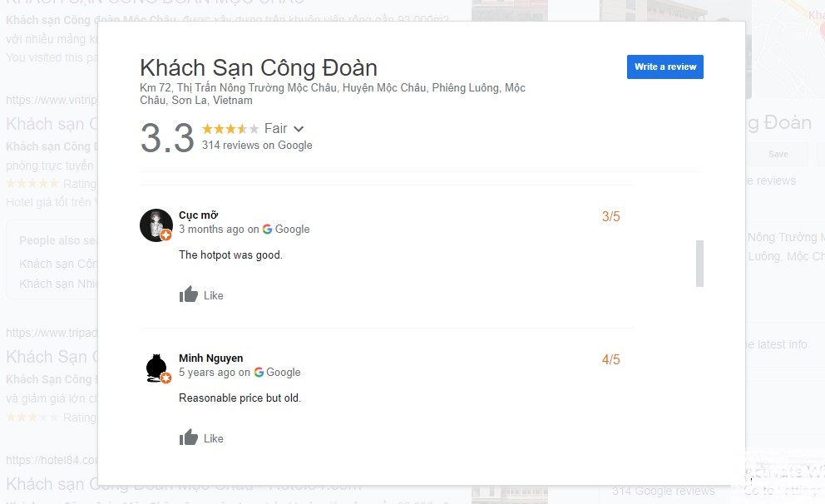Click the 314 reviews on Google text

(x=257, y=145)
